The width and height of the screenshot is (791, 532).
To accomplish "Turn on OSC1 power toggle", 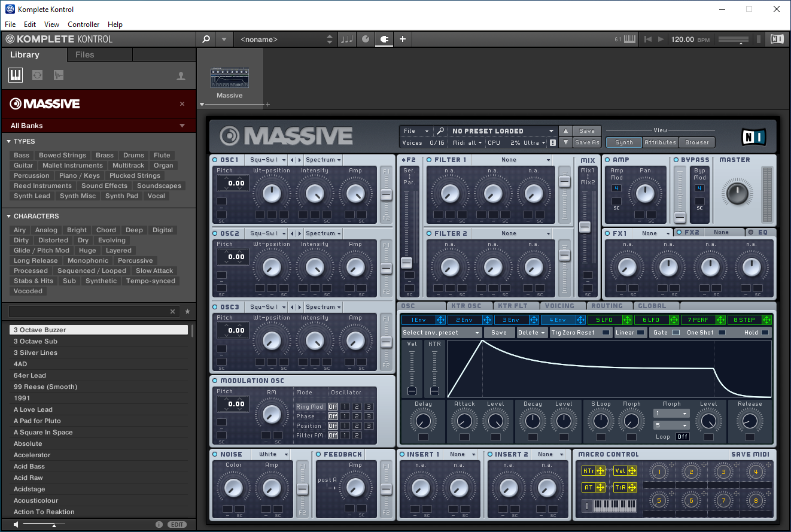I will (215, 160).
